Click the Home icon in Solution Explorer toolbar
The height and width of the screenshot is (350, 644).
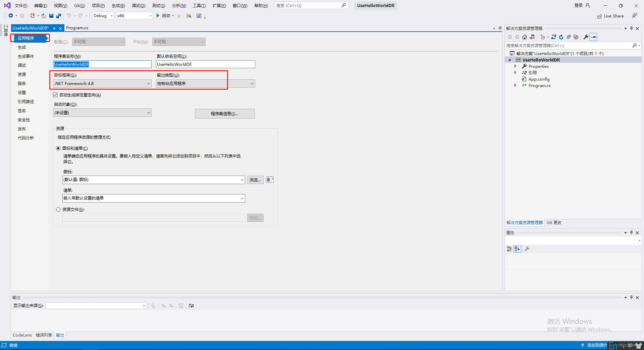click(525, 37)
